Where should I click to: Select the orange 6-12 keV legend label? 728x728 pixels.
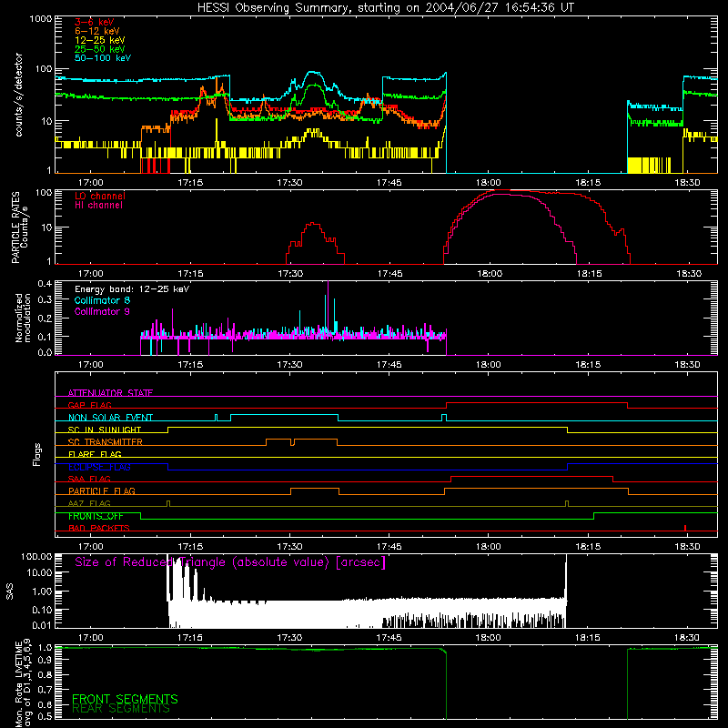point(96,31)
